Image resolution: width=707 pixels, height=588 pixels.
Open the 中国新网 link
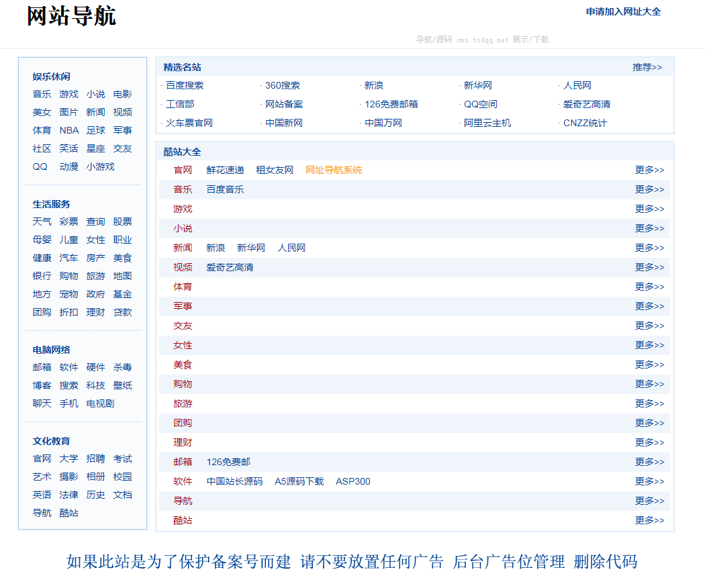tap(283, 123)
